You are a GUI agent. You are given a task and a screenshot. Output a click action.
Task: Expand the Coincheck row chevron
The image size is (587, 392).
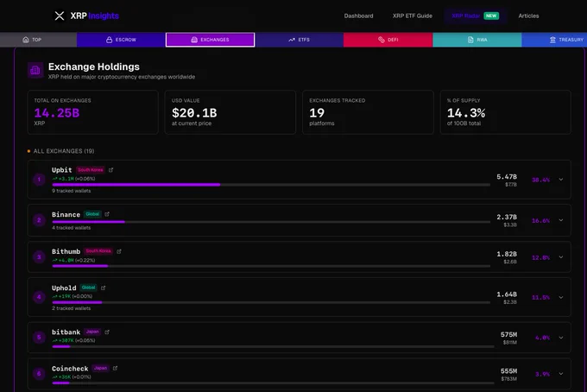click(561, 374)
